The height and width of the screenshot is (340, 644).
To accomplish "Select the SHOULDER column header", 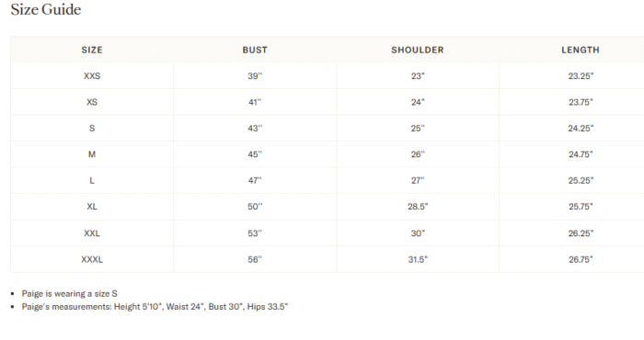I will point(418,50).
